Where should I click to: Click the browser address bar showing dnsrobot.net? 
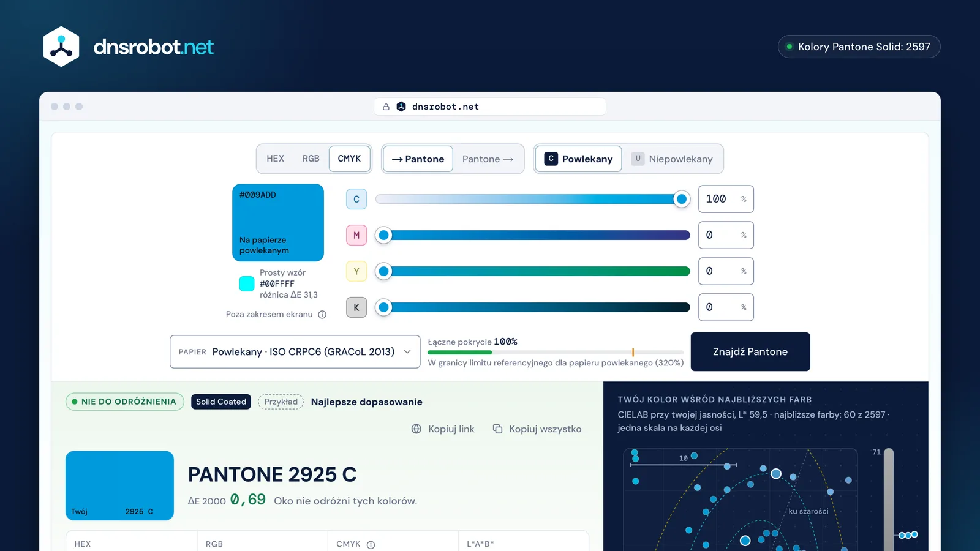[490, 107]
